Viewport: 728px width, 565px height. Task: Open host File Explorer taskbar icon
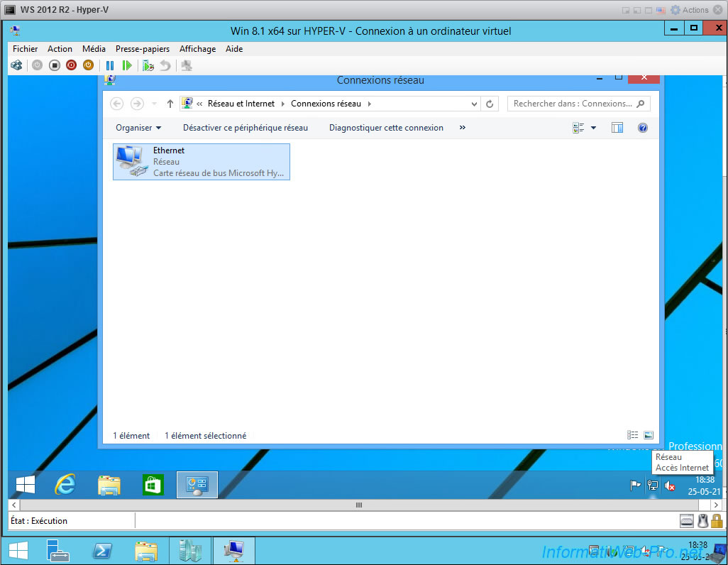point(145,551)
